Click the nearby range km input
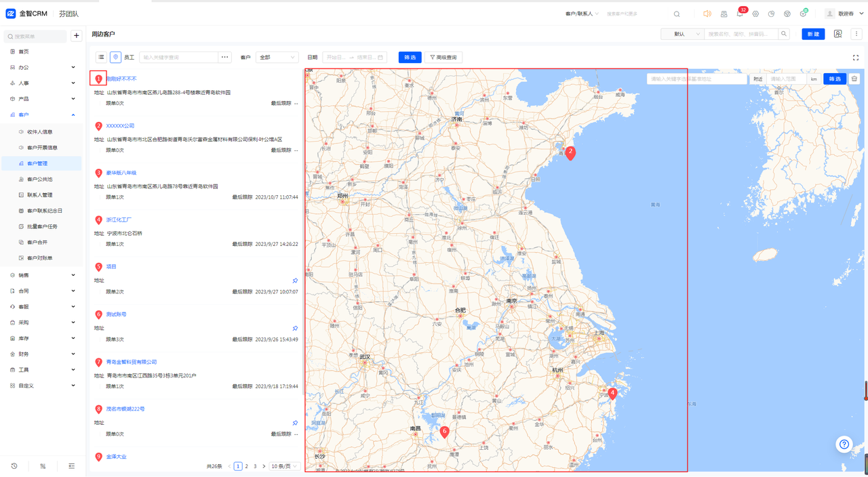The image size is (868, 477). pos(787,79)
